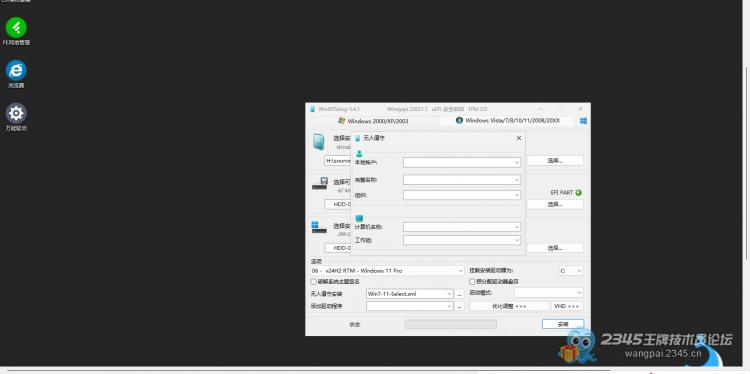Click the Windows logo icon beside the tabs
Image resolution: width=750 pixels, height=374 pixels.
tap(583, 121)
